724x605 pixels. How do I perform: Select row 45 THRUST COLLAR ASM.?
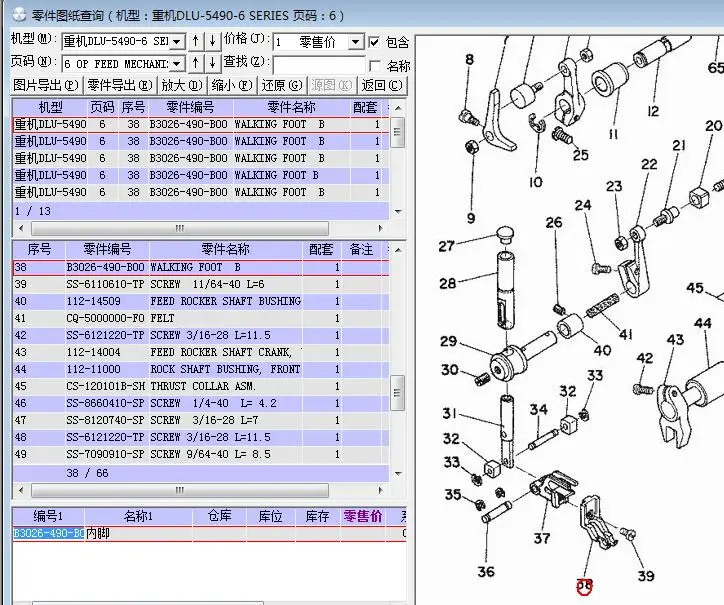(x=201, y=386)
